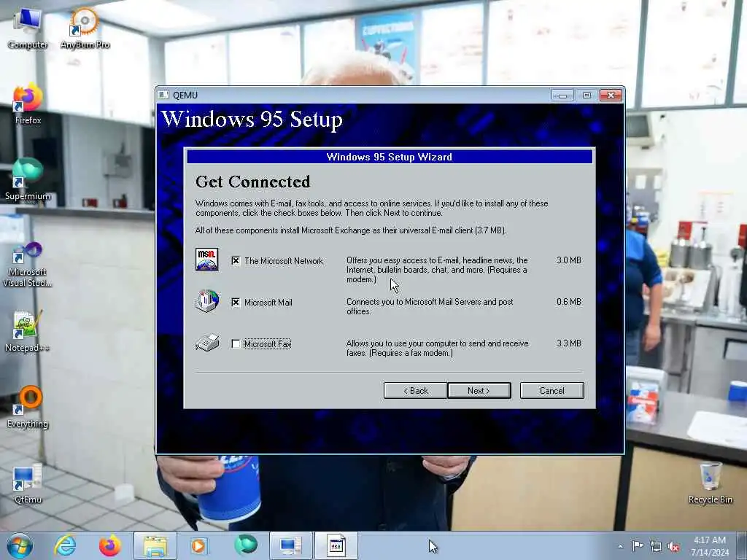Click the Microsoft Fax machine icon
The image size is (747, 560).
click(207, 343)
